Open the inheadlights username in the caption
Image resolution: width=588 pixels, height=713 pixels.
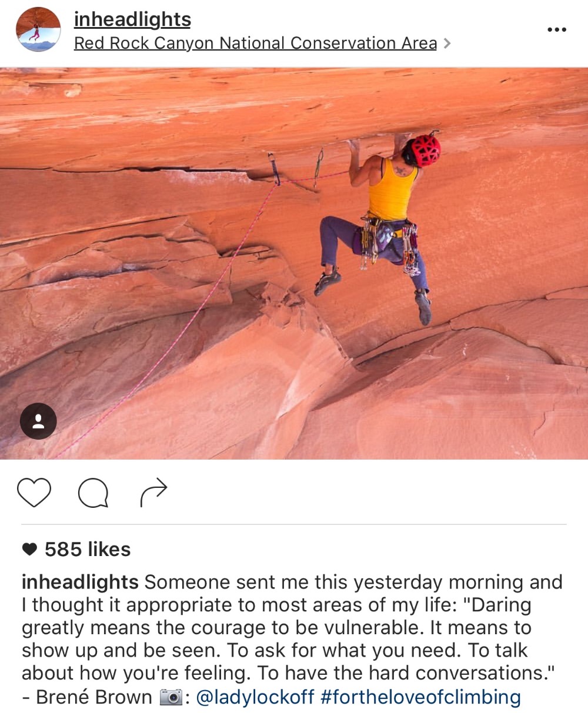coord(80,582)
